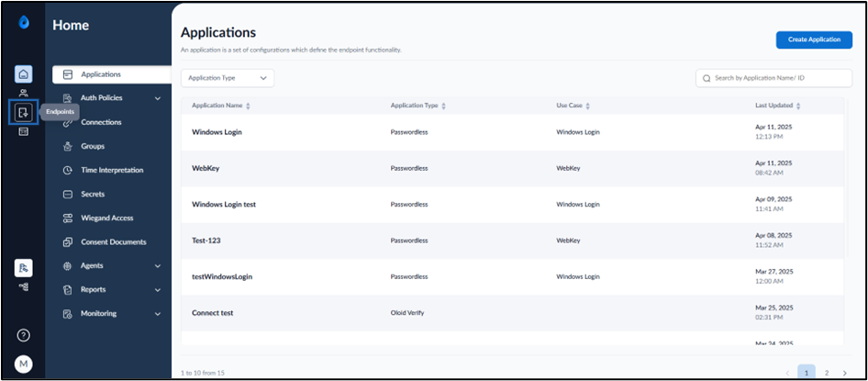Open the Users rail icon

coord(23,93)
